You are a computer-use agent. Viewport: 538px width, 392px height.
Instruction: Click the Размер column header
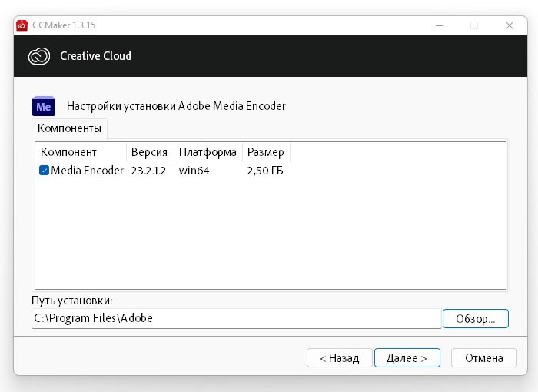click(x=266, y=152)
